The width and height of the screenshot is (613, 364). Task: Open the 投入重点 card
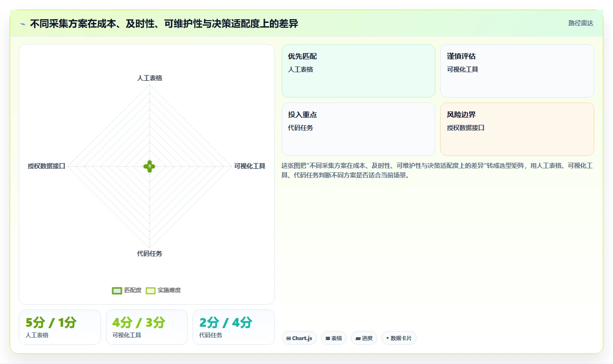pos(358,129)
